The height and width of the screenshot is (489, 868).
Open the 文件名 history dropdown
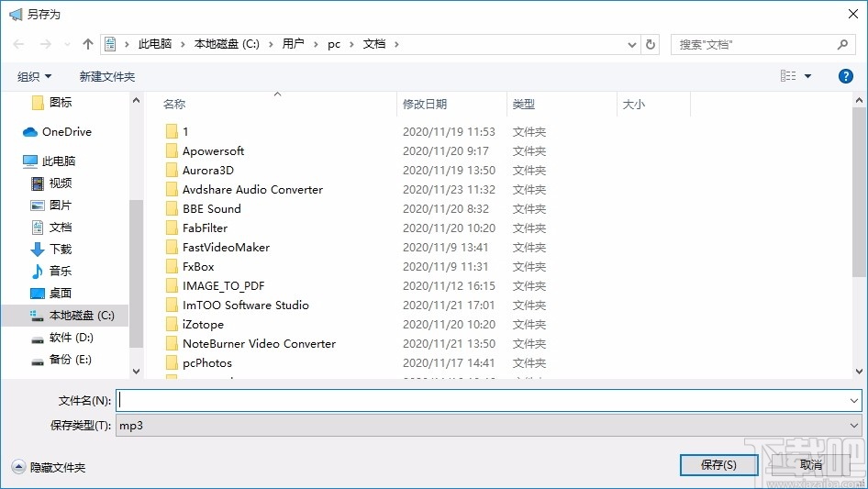(853, 400)
